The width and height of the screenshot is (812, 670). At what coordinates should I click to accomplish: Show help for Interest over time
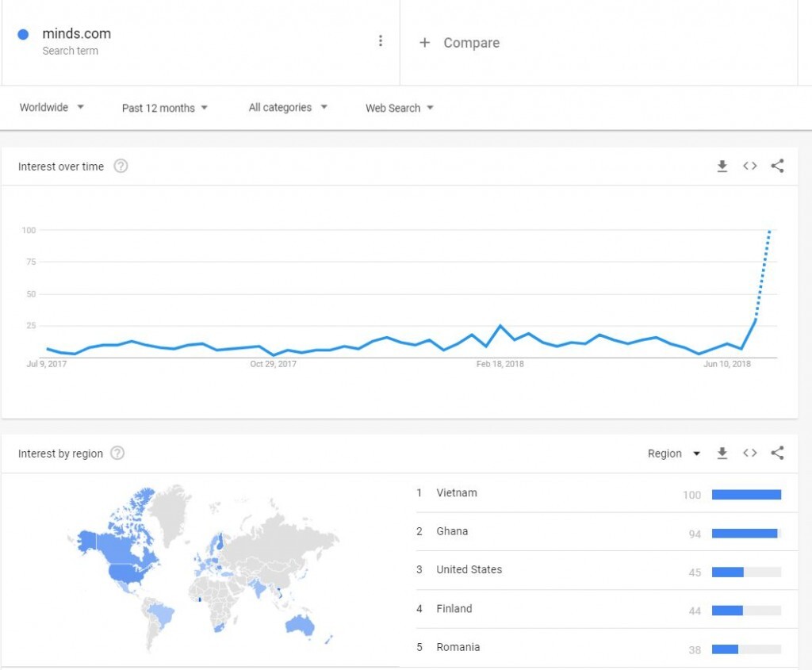click(x=121, y=167)
